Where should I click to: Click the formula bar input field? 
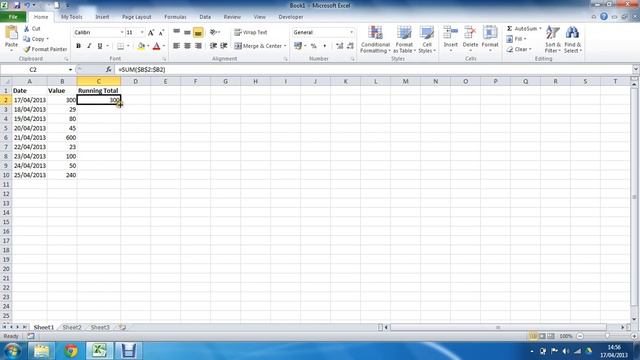373,70
